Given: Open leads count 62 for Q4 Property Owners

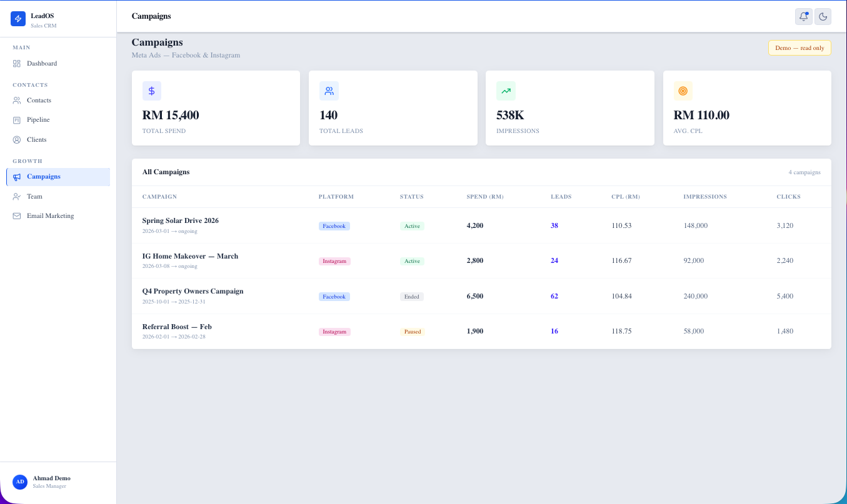Looking at the screenshot, I should 554,296.
